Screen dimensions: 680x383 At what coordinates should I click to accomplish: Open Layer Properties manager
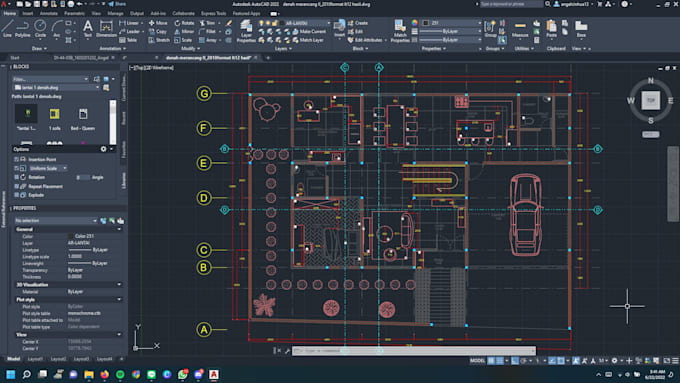[x=246, y=31]
